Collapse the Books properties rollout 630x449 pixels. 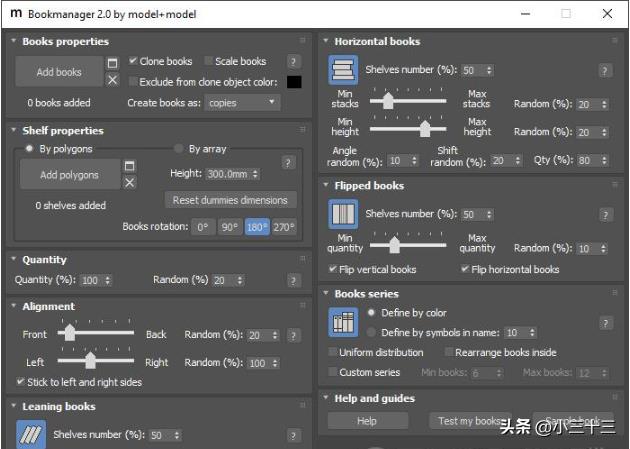tap(14, 41)
